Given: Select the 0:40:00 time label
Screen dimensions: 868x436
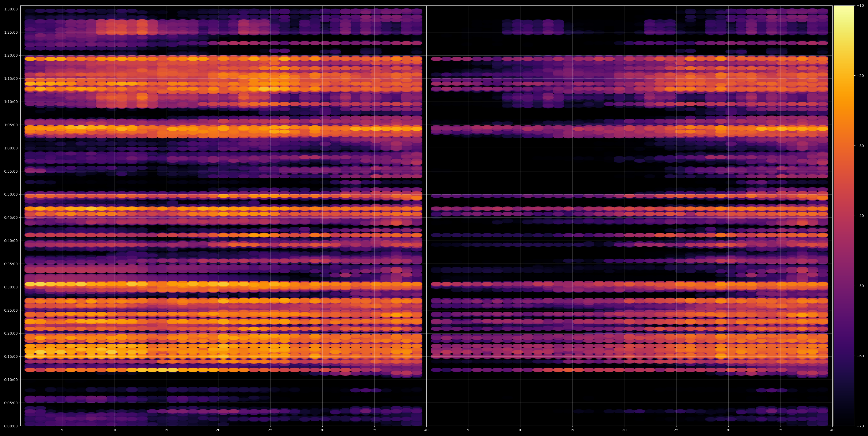Looking at the screenshot, I should point(11,241).
